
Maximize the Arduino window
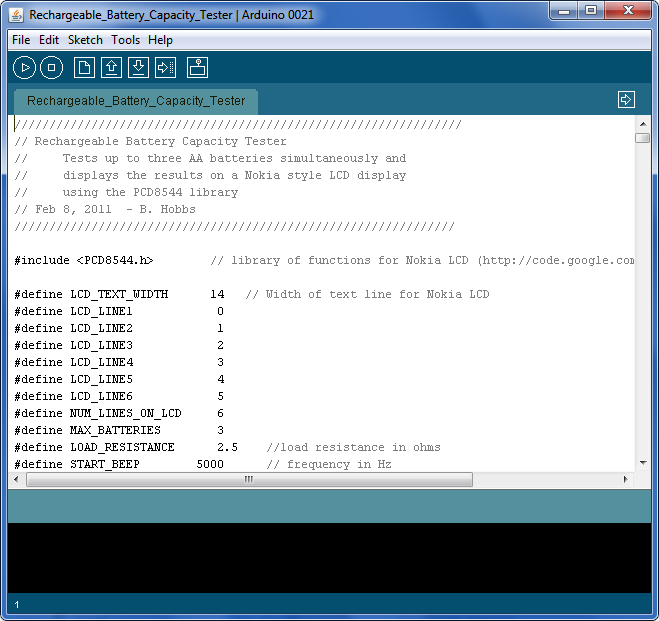591,11
